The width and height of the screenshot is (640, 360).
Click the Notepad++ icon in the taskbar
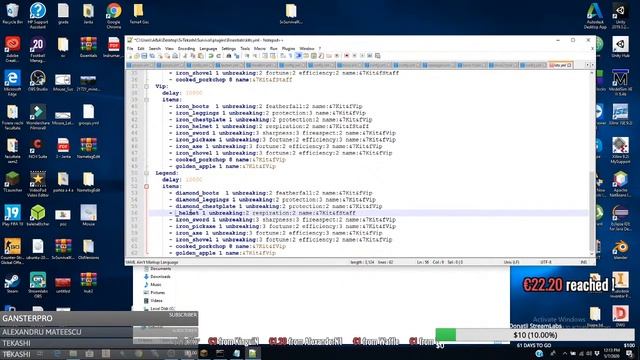253,353
